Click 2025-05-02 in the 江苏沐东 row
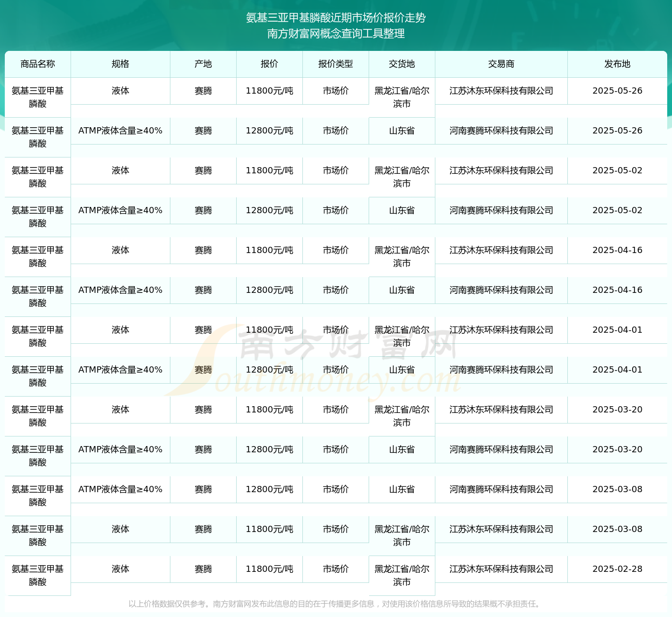The width and height of the screenshot is (672, 617). [617, 170]
